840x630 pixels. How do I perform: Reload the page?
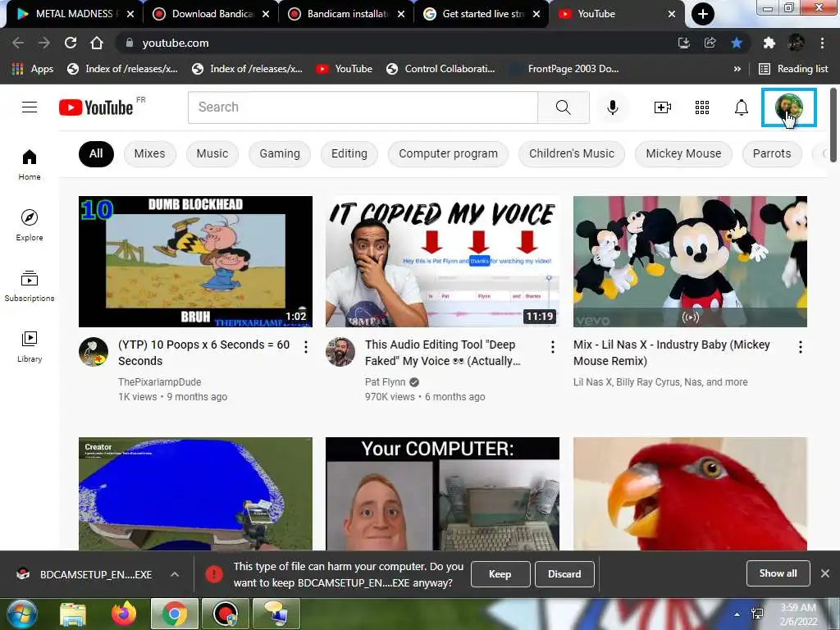[71, 43]
